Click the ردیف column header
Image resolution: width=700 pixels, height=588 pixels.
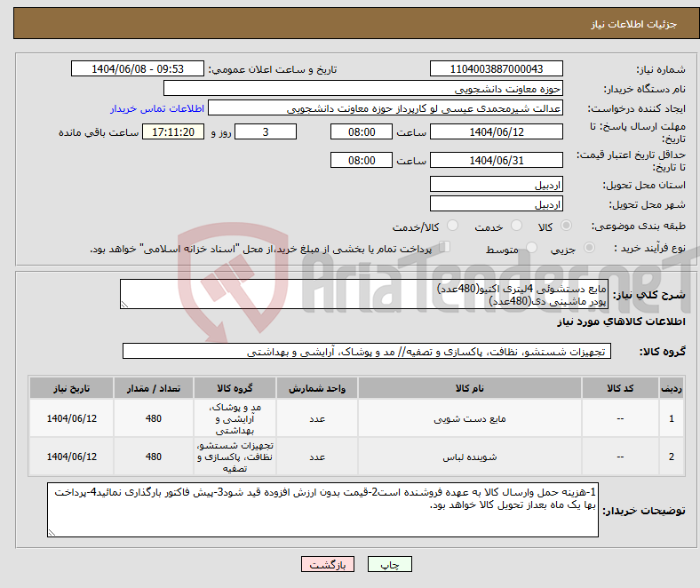coord(672,388)
